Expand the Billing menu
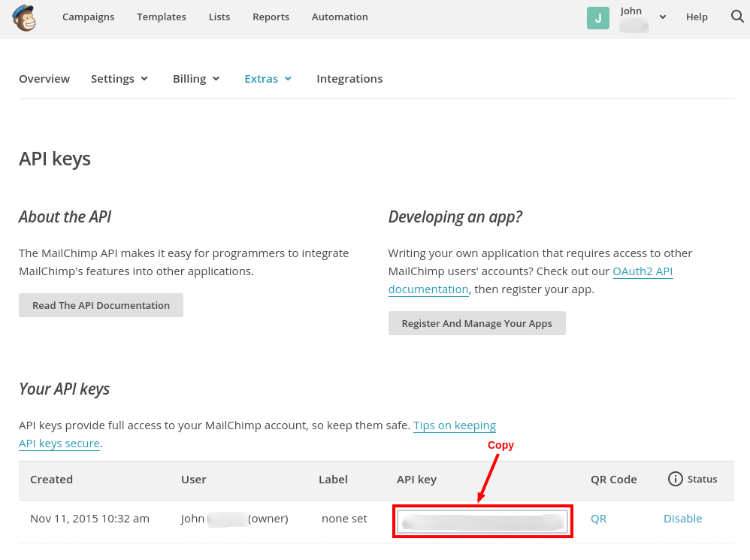Viewport: 750px width, 560px height. point(195,78)
